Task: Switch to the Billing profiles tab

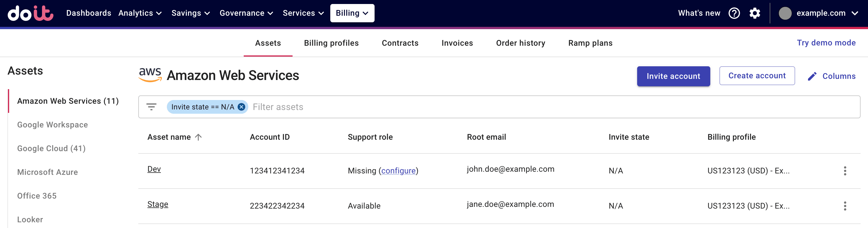Action: point(331,43)
